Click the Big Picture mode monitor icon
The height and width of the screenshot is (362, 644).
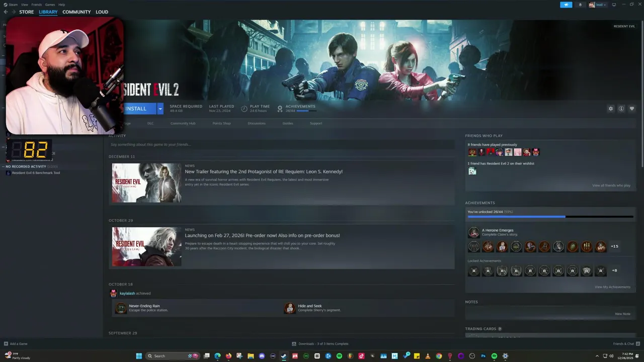click(x=613, y=5)
